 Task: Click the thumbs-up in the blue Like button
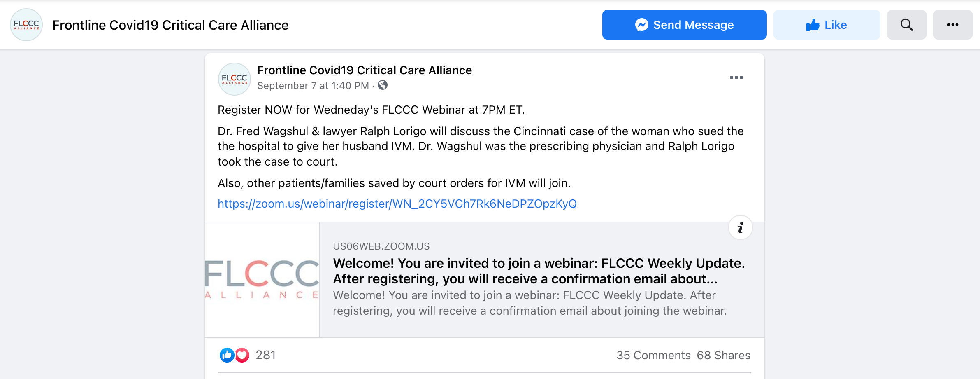coord(812,25)
